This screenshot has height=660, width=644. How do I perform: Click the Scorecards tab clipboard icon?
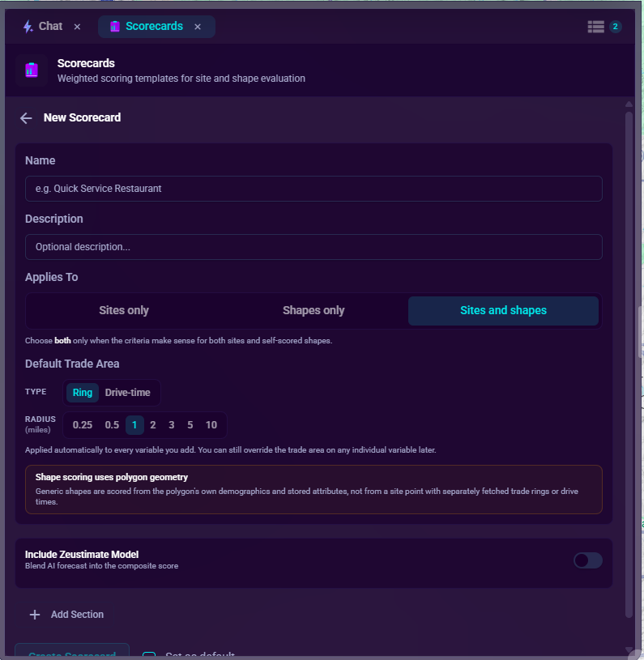pyautogui.click(x=114, y=27)
